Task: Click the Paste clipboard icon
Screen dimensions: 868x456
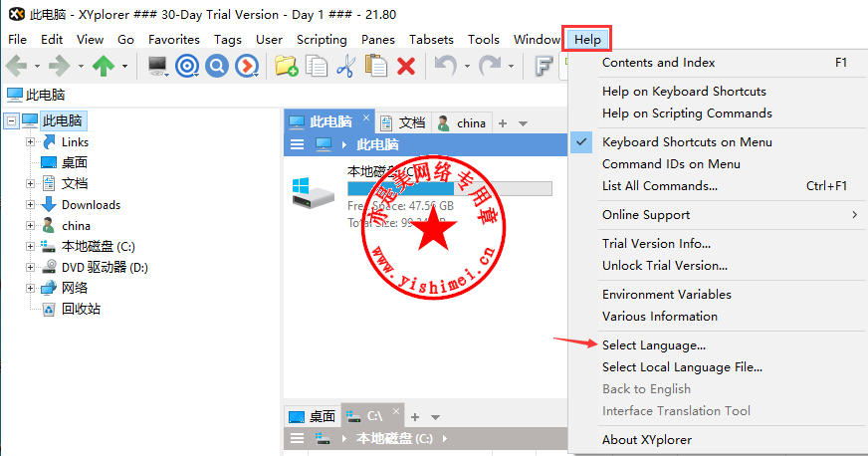Action: 376,66
